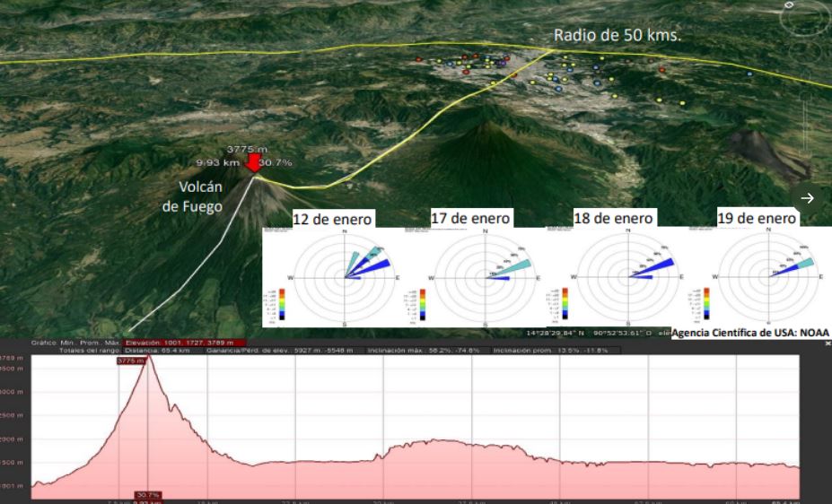This screenshot has height=504, width=832.
Task: Click the Ganancia/Pérd. de elev. readout
Action: [279, 351]
